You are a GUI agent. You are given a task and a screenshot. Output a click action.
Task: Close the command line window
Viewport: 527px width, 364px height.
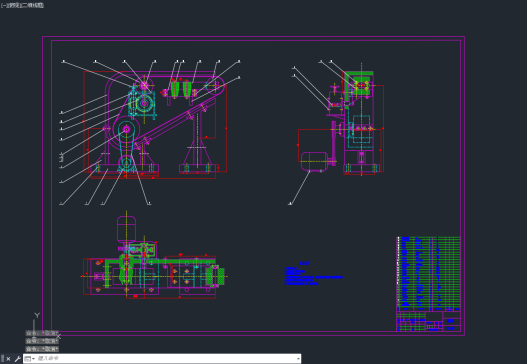pyautogui.click(x=8, y=359)
